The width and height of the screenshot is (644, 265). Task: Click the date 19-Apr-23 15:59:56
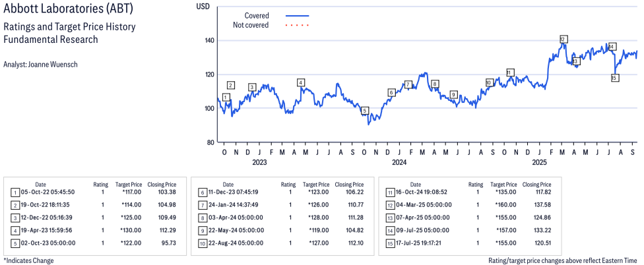pos(48,230)
